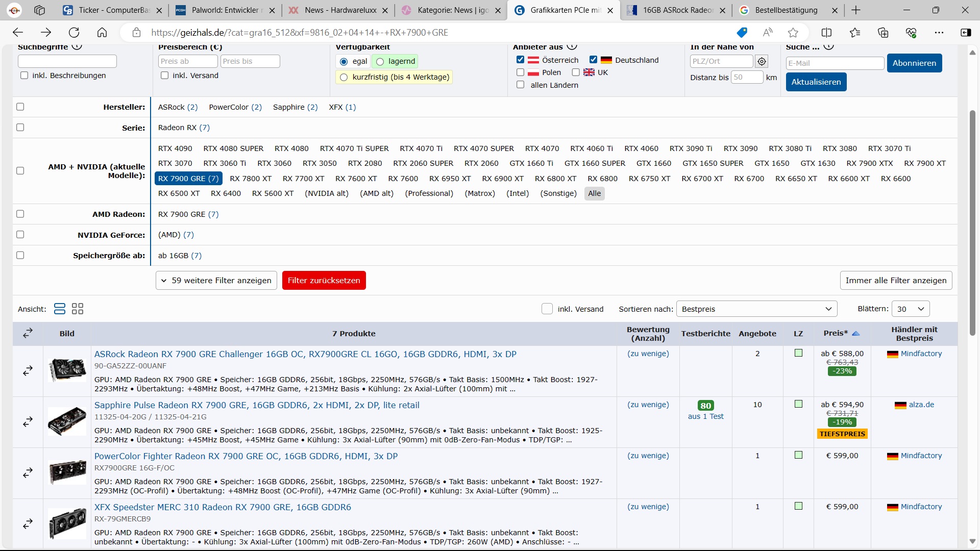Open the split screen icon in toolbar
The width and height of the screenshot is (980, 551).
[826, 33]
